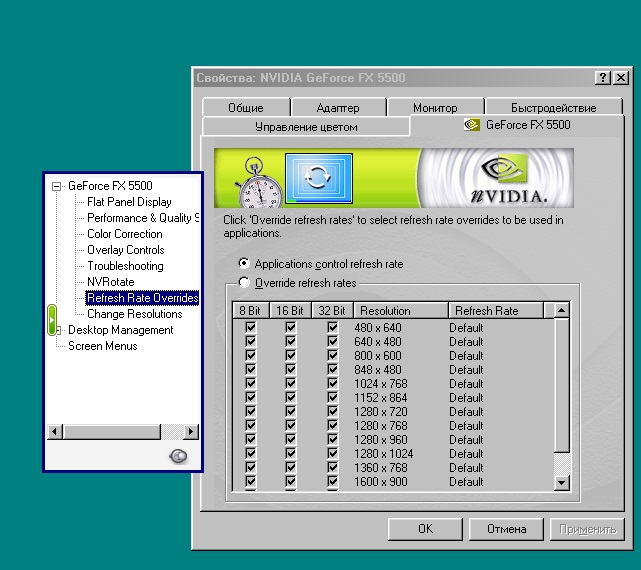Click the help question mark button in title bar
This screenshot has width=641, height=570.
(603, 78)
